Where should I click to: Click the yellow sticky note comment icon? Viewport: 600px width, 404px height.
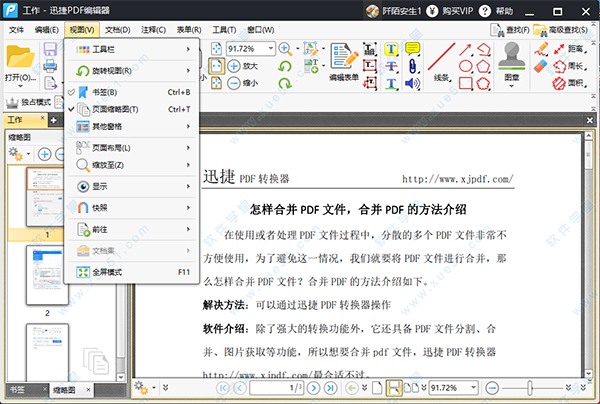point(412,49)
